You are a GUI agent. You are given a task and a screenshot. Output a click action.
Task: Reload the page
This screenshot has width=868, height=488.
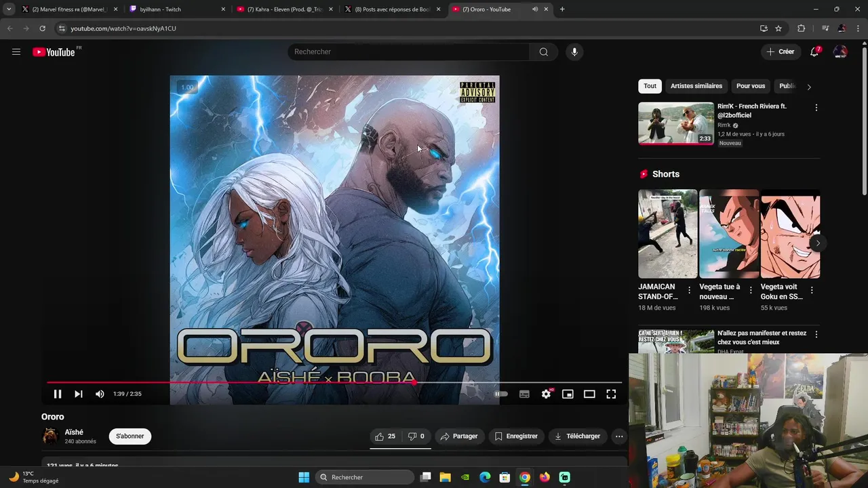pos(42,28)
